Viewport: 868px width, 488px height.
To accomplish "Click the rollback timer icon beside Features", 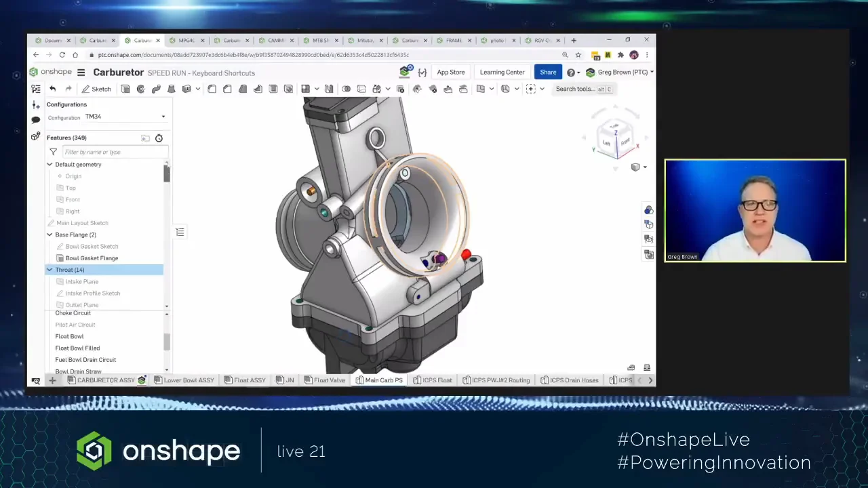I will click(159, 138).
